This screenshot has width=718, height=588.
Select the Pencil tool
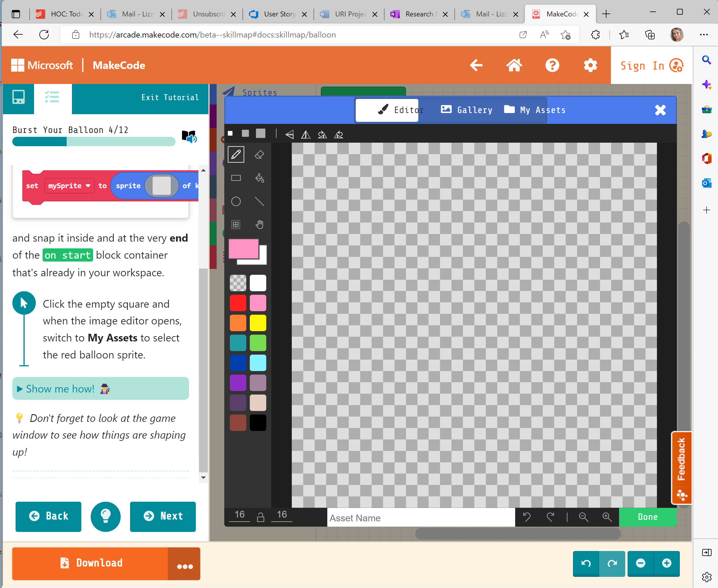[236, 154]
